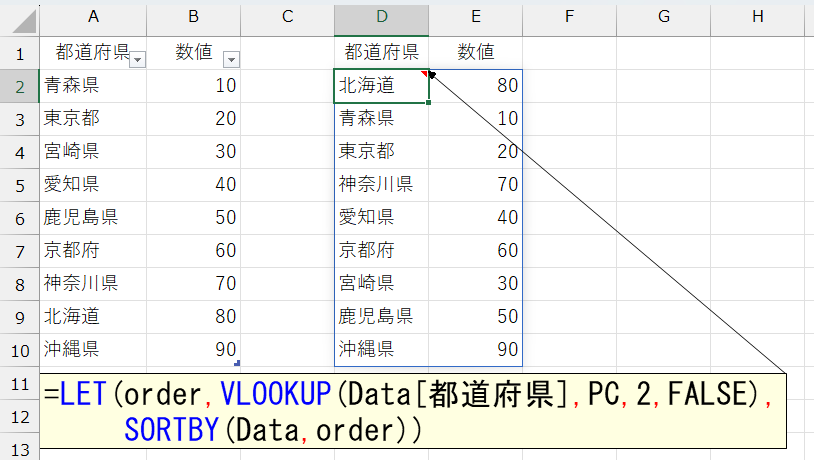
Task: Click the fill handle of cell D2
Action: pos(428,103)
